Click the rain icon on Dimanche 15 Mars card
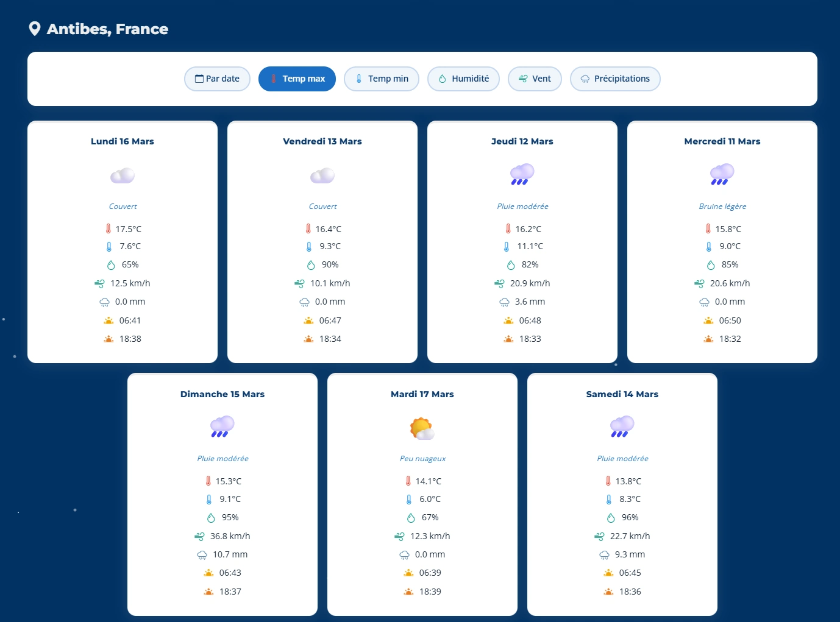The height and width of the screenshot is (622, 840). pyautogui.click(x=222, y=426)
